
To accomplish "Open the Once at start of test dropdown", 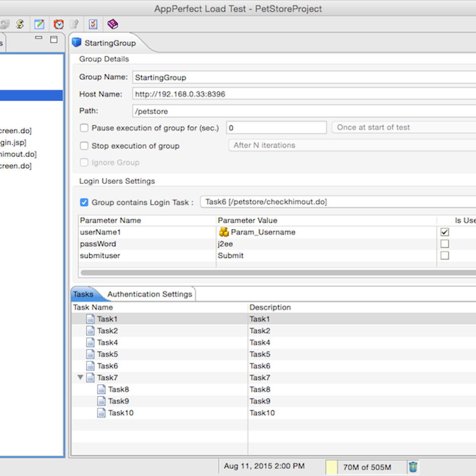I will coord(404,127).
